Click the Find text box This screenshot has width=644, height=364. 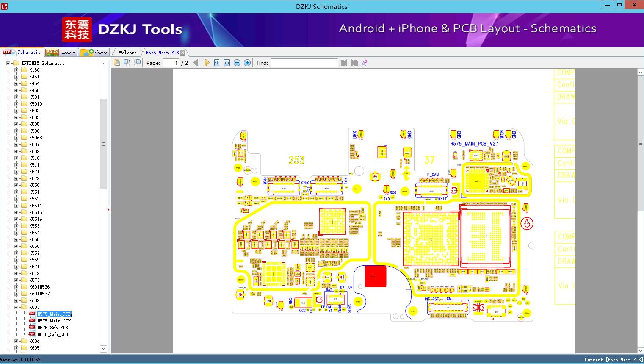click(x=304, y=63)
